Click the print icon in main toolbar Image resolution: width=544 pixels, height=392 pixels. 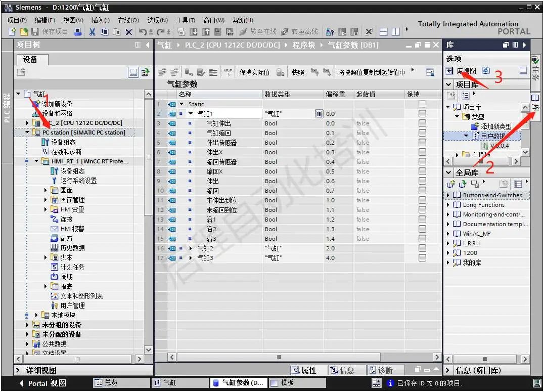point(78,32)
